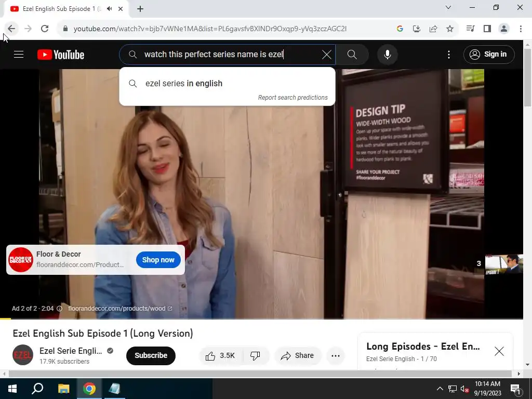View site info lock icon
The height and width of the screenshot is (399, 532).
pyautogui.click(x=65, y=29)
